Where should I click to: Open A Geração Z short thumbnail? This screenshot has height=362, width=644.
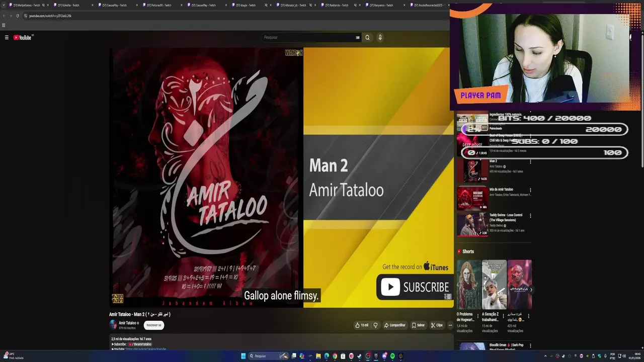pos(494,285)
